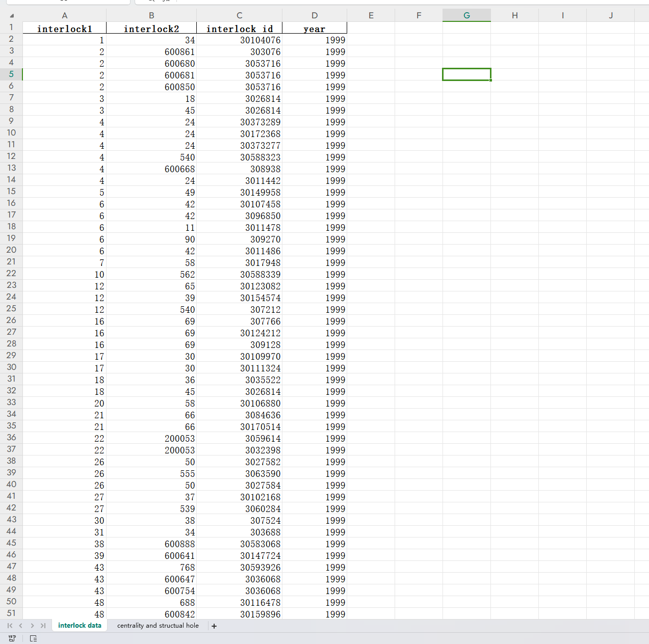
Task: Click the cell containing 600861
Action: pos(179,52)
